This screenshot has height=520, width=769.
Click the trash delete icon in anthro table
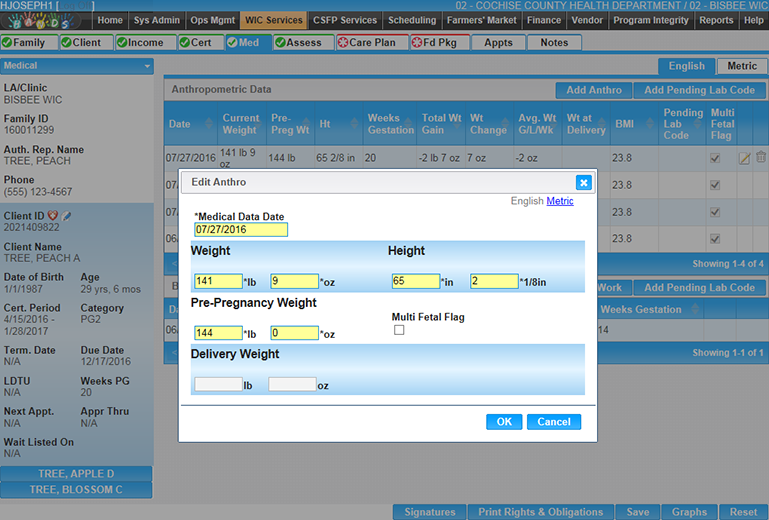[x=760, y=158]
